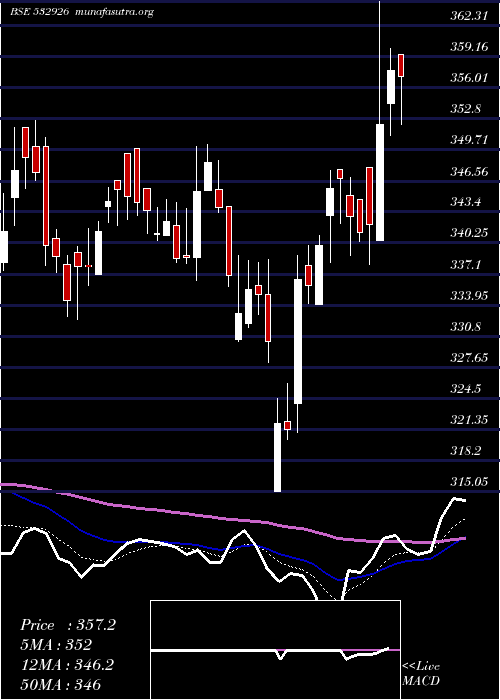
Task: Click the 362.31 price axis label
Action: [468, 16]
